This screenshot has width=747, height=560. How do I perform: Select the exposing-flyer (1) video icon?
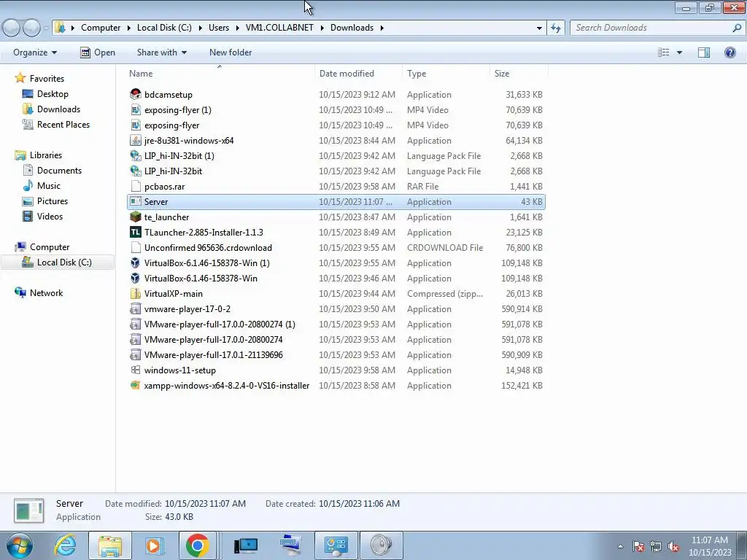tap(135, 110)
